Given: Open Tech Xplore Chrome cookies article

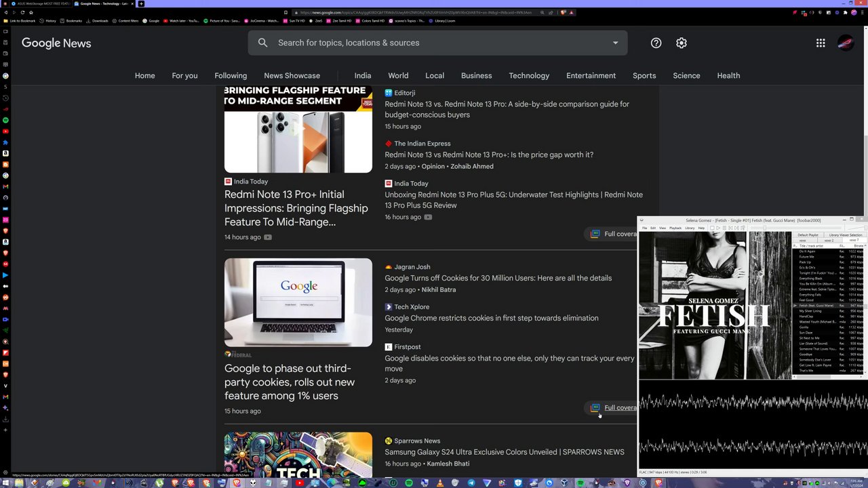Looking at the screenshot, I should [x=492, y=318].
